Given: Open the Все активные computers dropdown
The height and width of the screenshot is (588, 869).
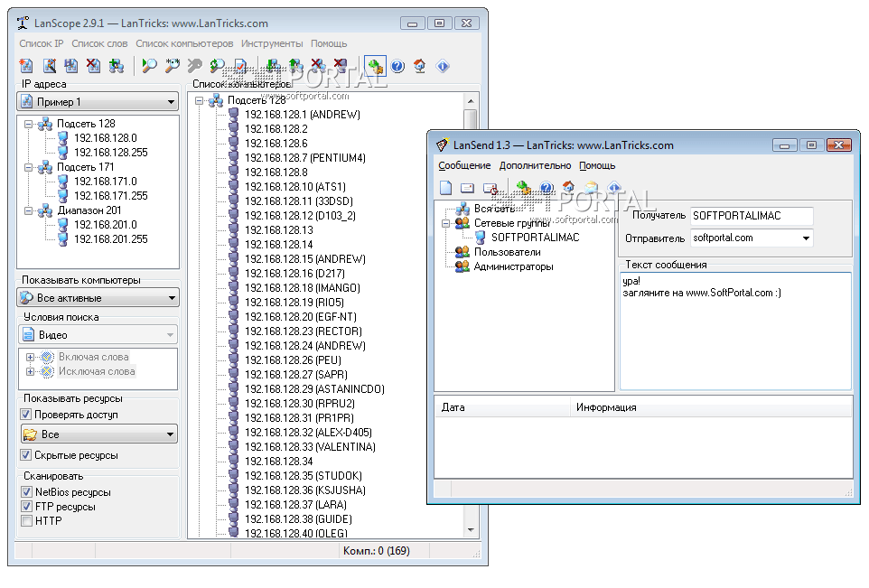Looking at the screenshot, I should pos(98,298).
